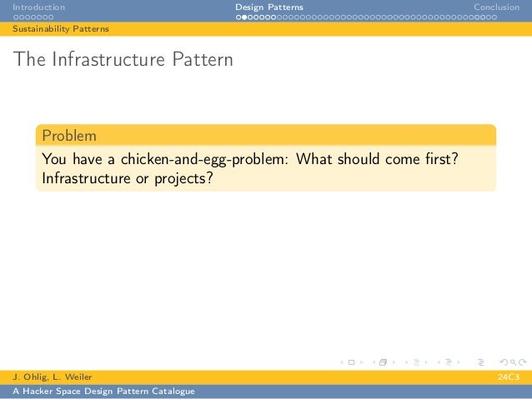532x399 pixels.
Task: Click the presentation outline icon
Action: click(x=481, y=362)
